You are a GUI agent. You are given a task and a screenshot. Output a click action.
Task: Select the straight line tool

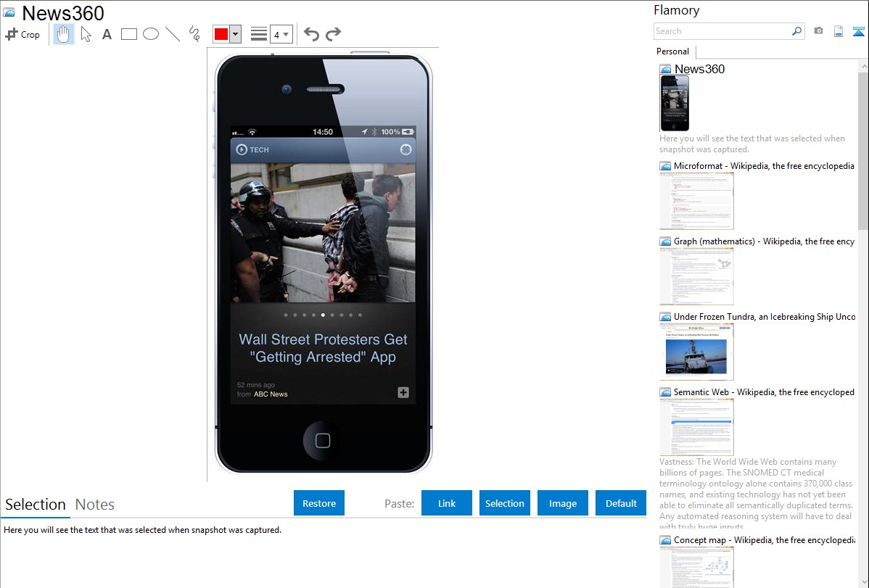click(173, 34)
